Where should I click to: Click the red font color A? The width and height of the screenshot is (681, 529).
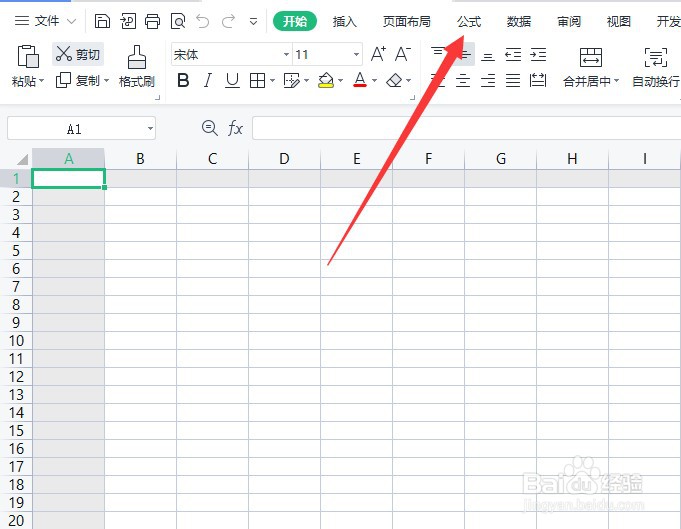(x=360, y=80)
